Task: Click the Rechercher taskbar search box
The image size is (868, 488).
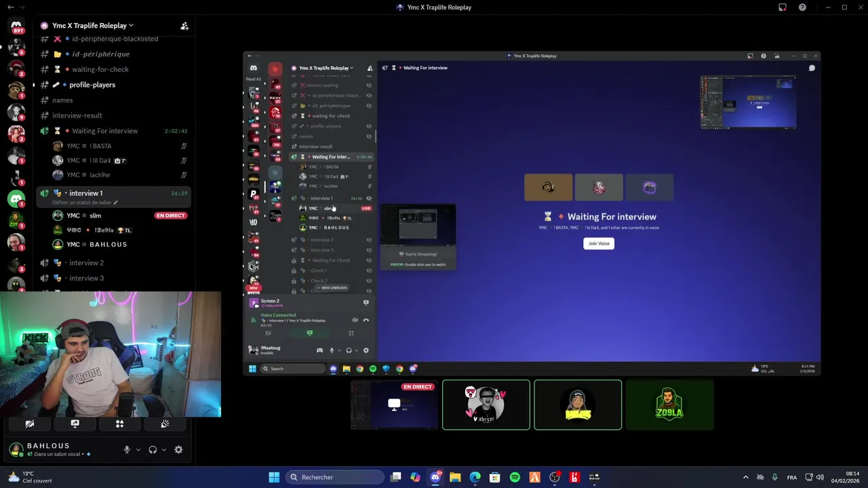Action: [x=334, y=477]
